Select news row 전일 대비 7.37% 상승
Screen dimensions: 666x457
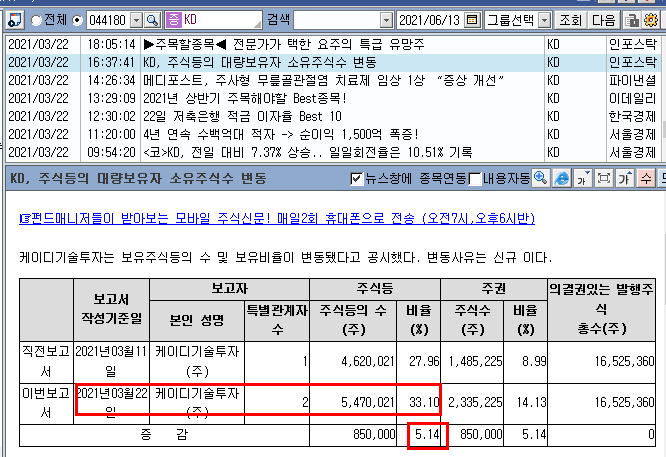click(333, 152)
